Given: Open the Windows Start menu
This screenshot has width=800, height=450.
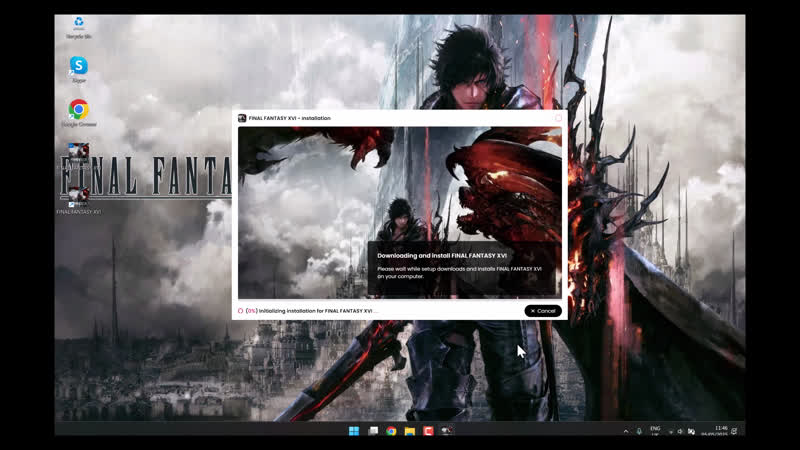Looking at the screenshot, I should point(354,431).
